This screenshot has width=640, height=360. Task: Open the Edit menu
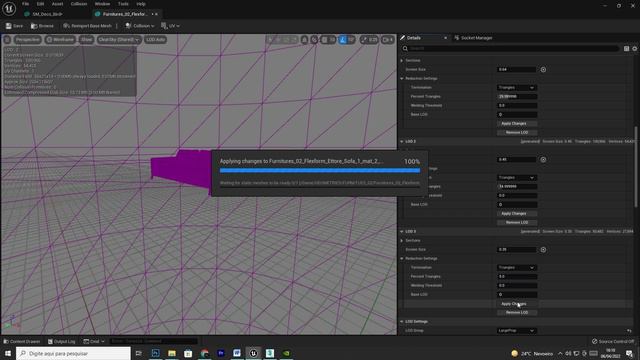click(x=40, y=4)
